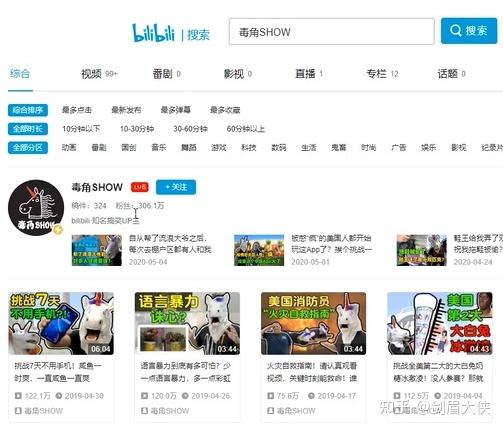Filter duration to 10-30分钟

pyautogui.click(x=137, y=129)
